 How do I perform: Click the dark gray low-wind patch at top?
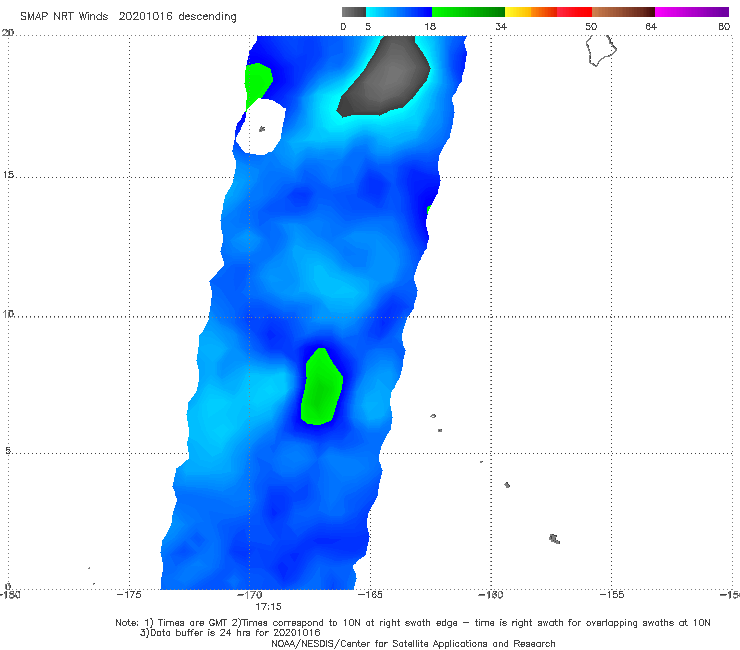[x=383, y=76]
